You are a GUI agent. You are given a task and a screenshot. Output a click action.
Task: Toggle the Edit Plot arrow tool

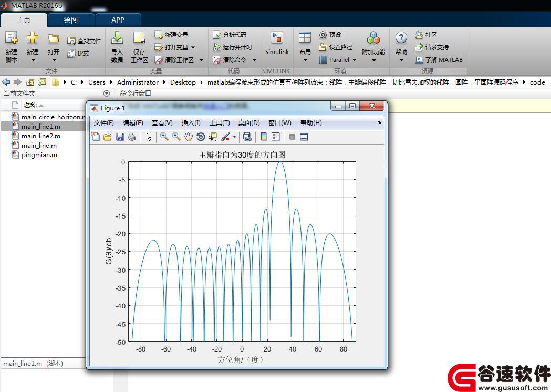coord(149,137)
